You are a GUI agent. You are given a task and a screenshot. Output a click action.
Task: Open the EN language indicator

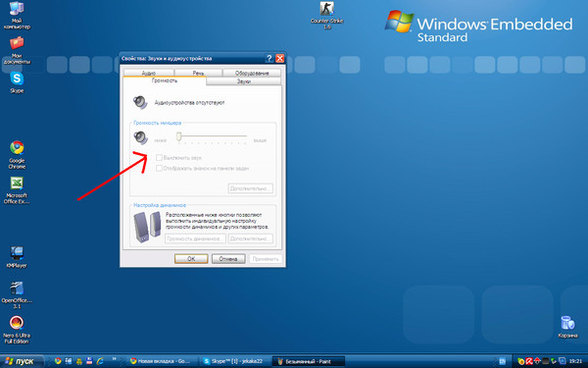(502, 361)
